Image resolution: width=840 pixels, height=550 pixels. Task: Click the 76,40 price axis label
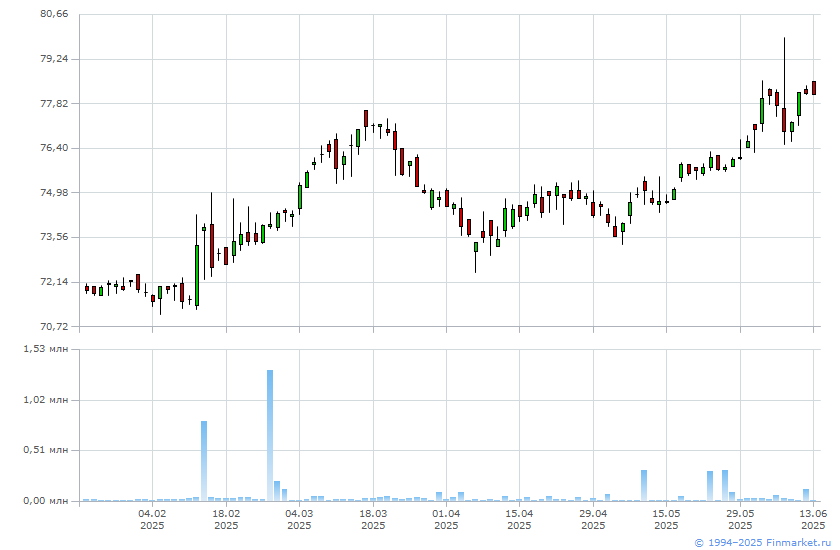(55, 147)
